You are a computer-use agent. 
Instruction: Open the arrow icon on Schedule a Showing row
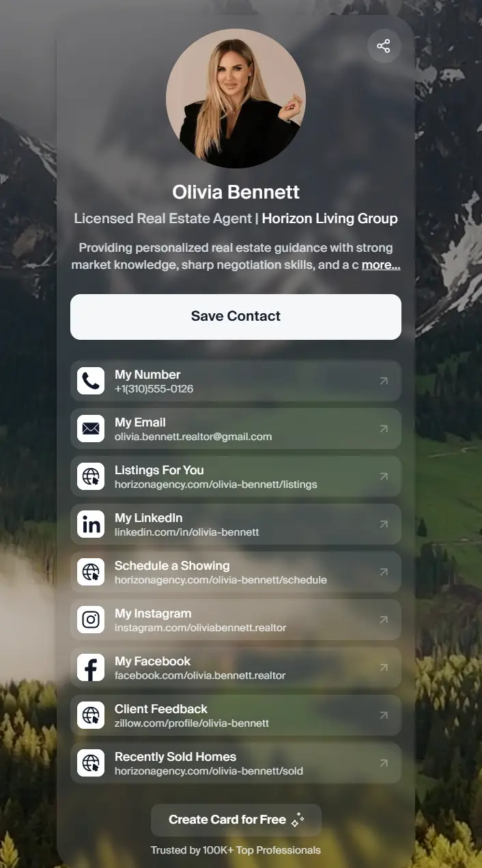(384, 572)
